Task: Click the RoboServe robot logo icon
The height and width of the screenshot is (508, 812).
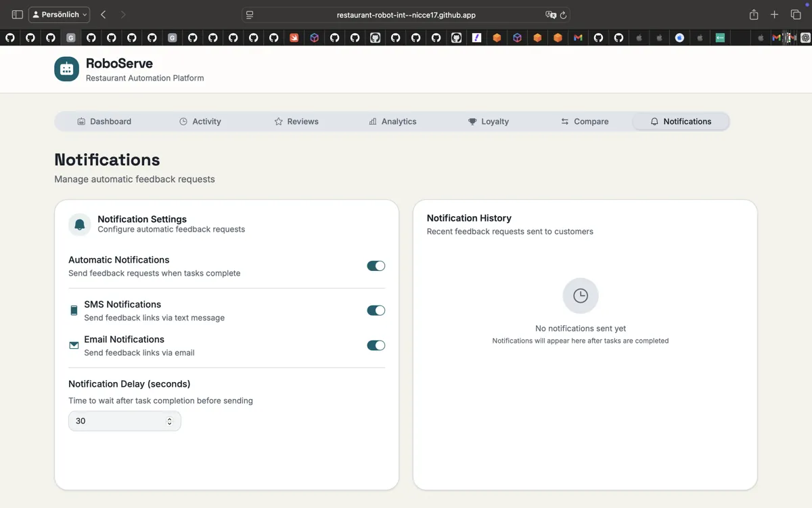Action: click(x=66, y=69)
